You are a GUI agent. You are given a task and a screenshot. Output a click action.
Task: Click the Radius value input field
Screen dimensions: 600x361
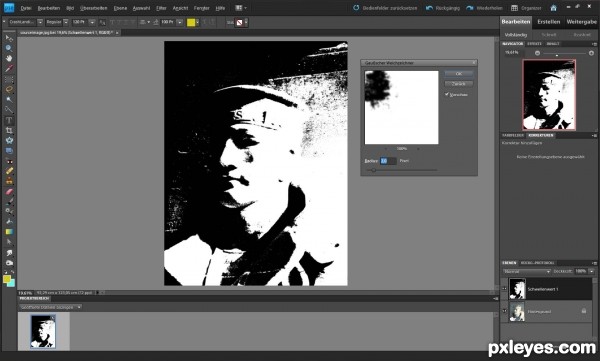[388, 161]
